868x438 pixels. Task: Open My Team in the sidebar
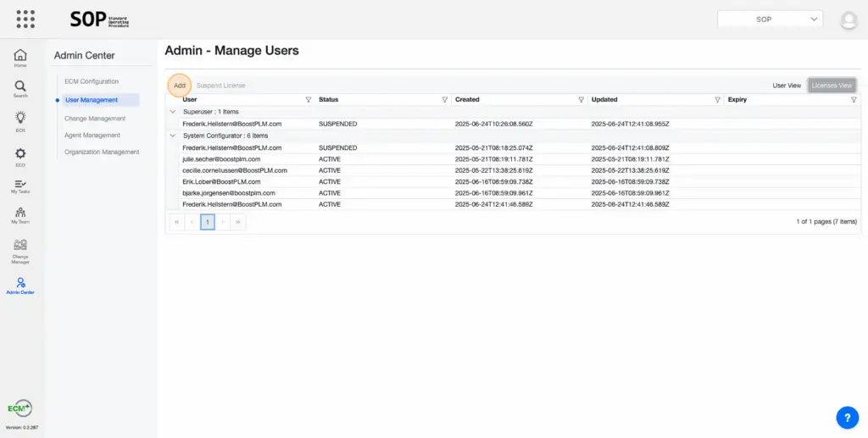(x=20, y=218)
